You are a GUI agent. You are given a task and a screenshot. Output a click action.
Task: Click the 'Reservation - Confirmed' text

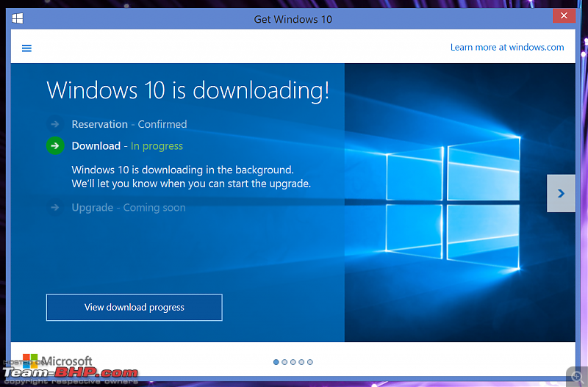tap(129, 124)
